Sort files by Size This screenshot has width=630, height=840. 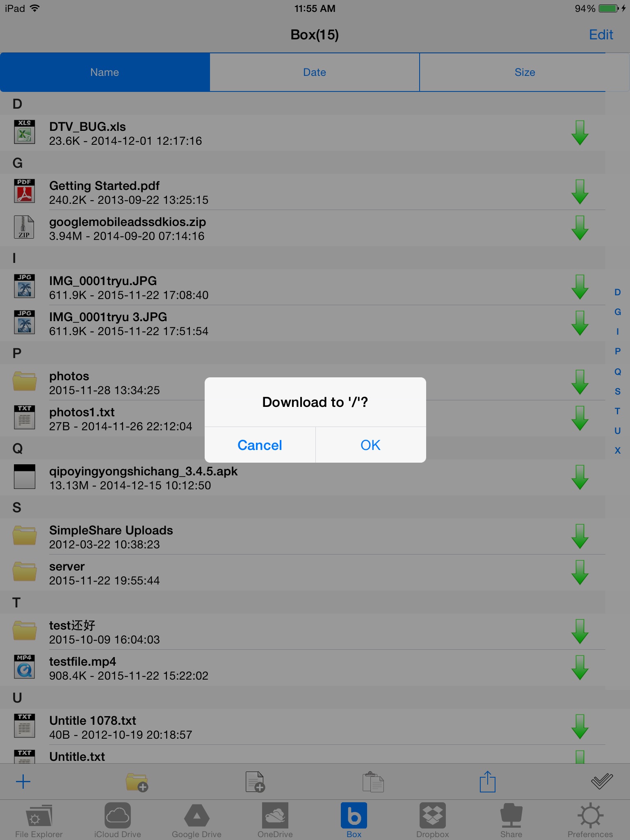525,72
